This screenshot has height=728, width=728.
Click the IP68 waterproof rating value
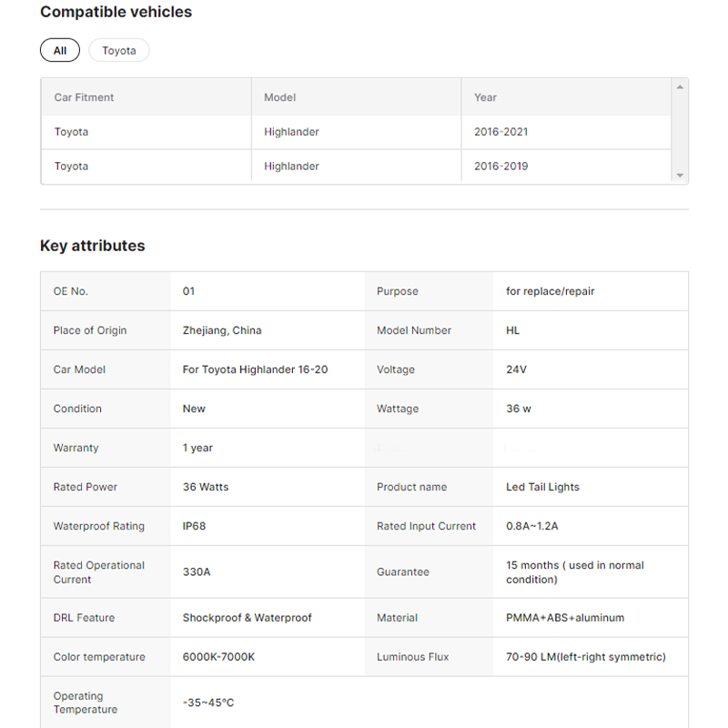[x=194, y=526]
